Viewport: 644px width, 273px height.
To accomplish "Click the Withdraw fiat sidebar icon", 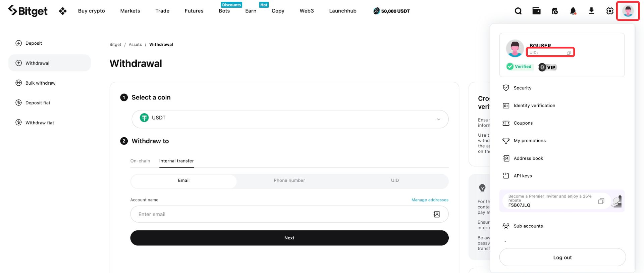I will click(19, 123).
